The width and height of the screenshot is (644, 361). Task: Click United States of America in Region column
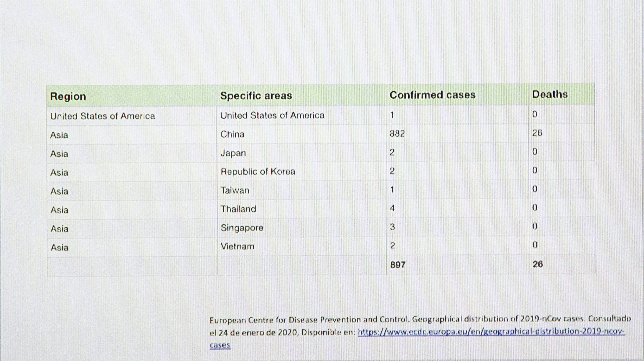[102, 116]
